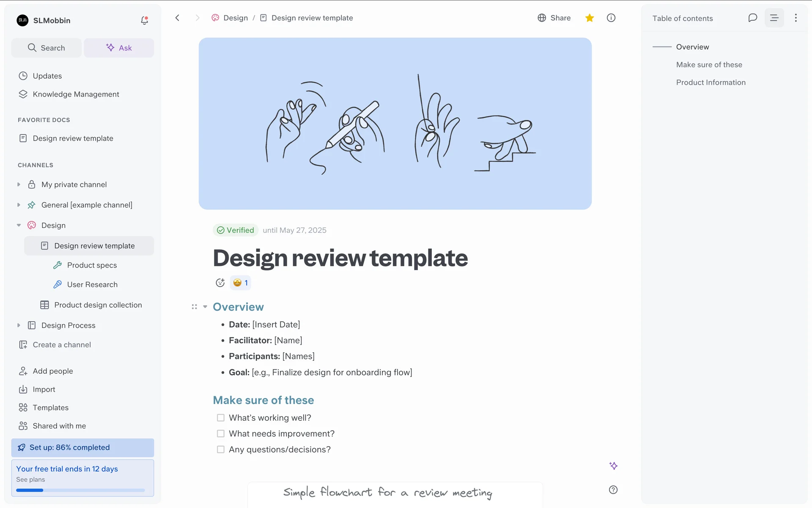Open the comments panel icon
Image resolution: width=812 pixels, height=508 pixels.
pyautogui.click(x=752, y=18)
